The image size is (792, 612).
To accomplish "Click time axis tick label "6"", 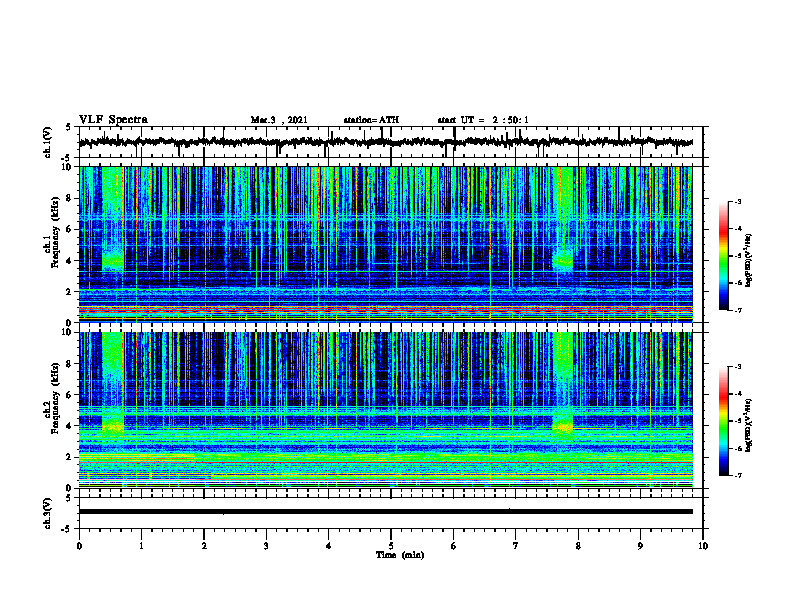I will point(453,546).
